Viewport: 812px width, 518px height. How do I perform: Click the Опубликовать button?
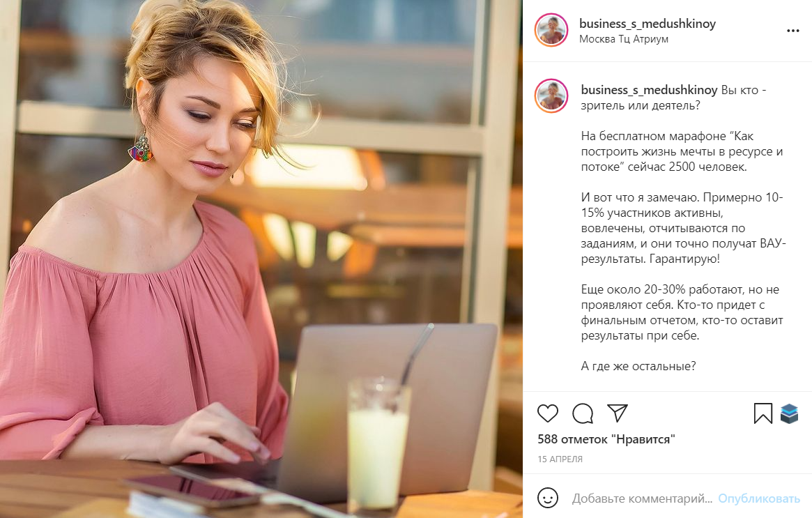(758, 498)
